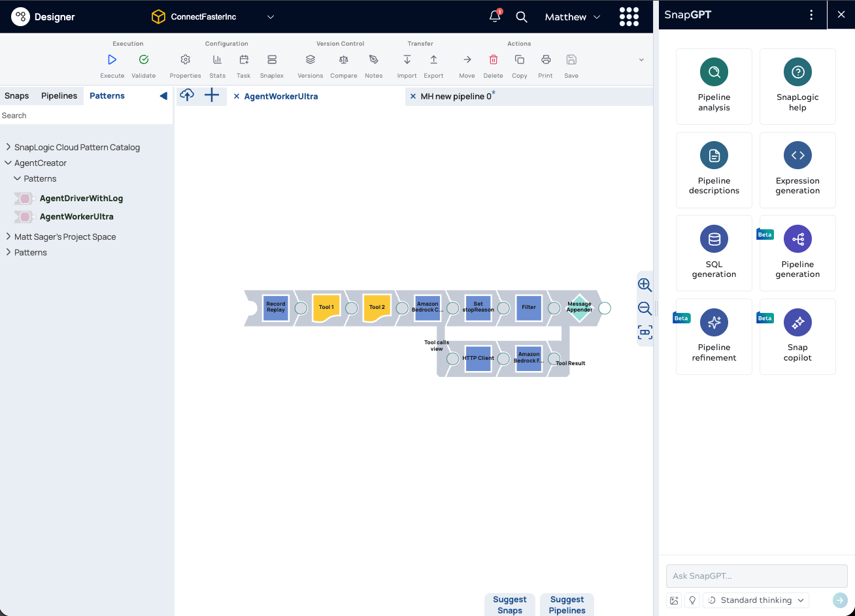Collapse the Patterns subfolder under AgentCreator
The height and width of the screenshot is (616, 855).
coord(18,178)
